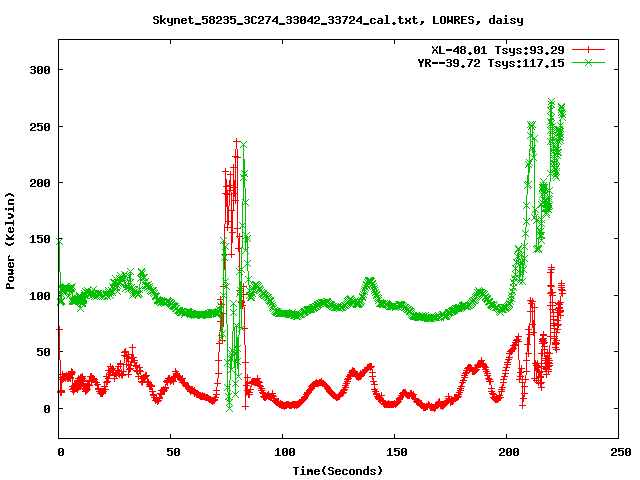Select the YR--39.72 Tsys:117.15 legend label
Viewport: 640px width, 480px height.
[491, 63]
